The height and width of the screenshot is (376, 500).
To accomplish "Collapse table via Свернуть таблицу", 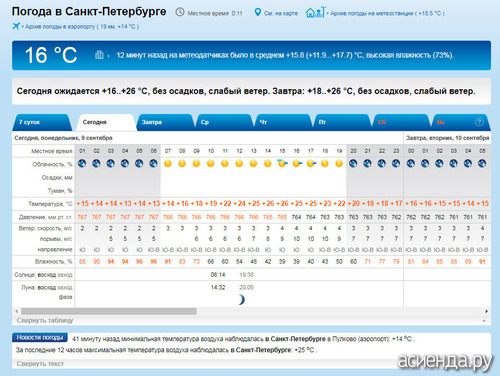I will [45, 321].
